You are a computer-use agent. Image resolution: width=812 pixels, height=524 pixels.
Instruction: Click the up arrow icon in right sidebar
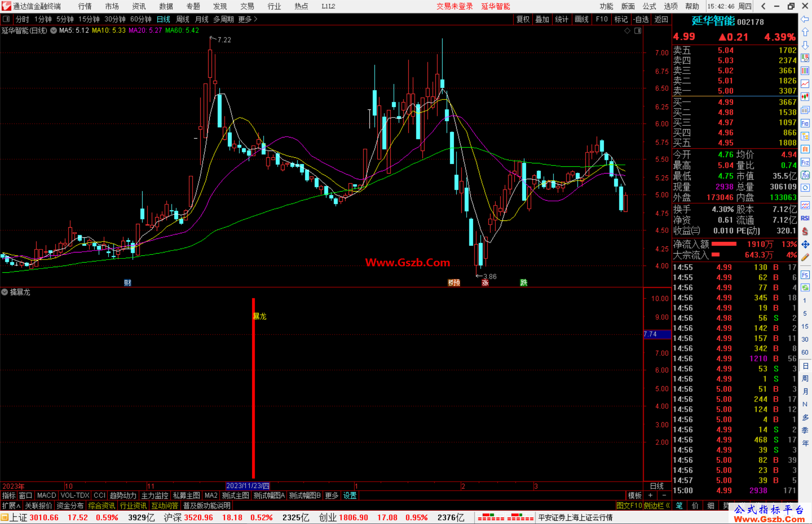click(x=805, y=32)
